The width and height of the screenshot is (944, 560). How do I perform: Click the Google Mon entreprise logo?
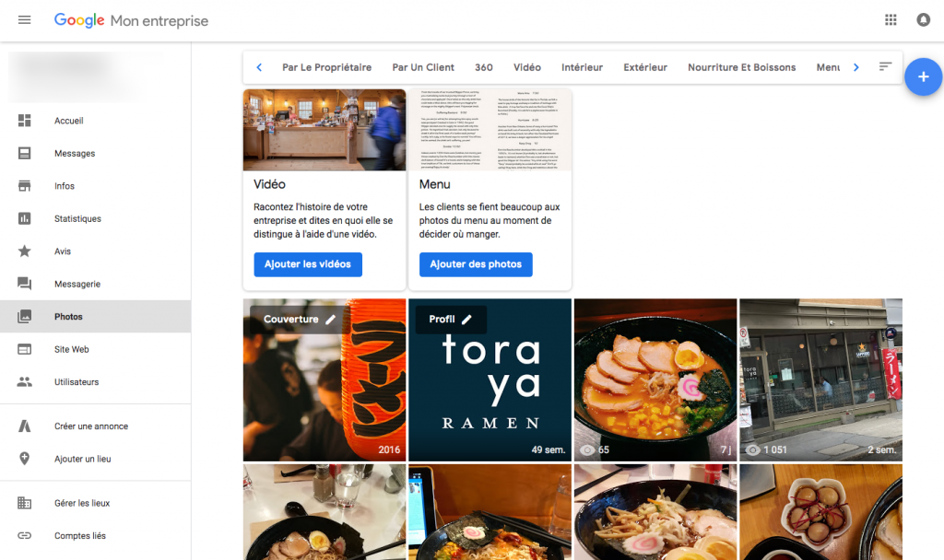pos(131,20)
